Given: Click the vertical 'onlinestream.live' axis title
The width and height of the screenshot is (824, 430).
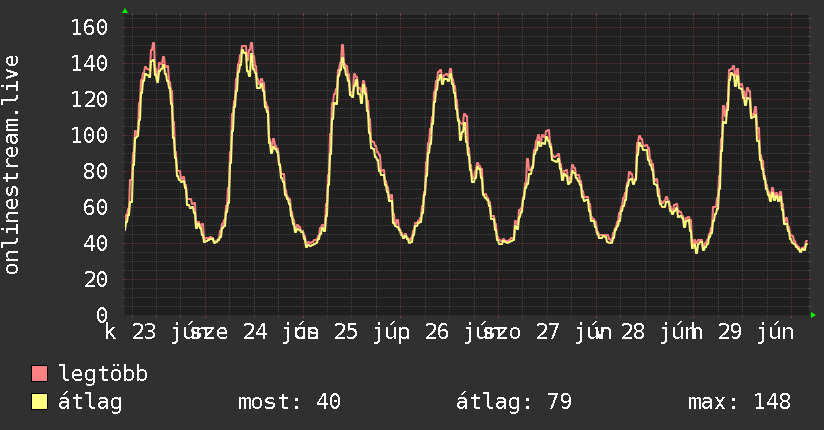Looking at the screenshot, I should tap(11, 165).
